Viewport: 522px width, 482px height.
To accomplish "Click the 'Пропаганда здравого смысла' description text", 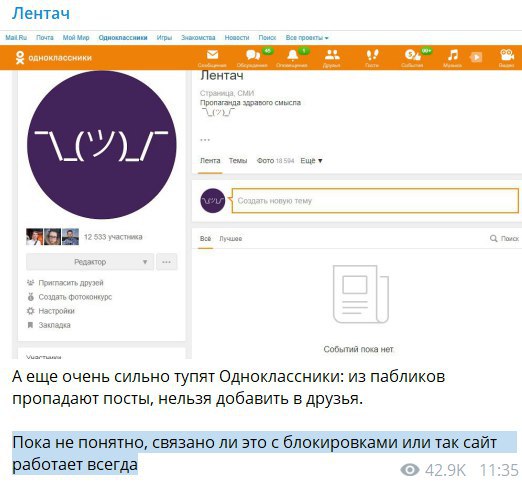I will pyautogui.click(x=250, y=103).
